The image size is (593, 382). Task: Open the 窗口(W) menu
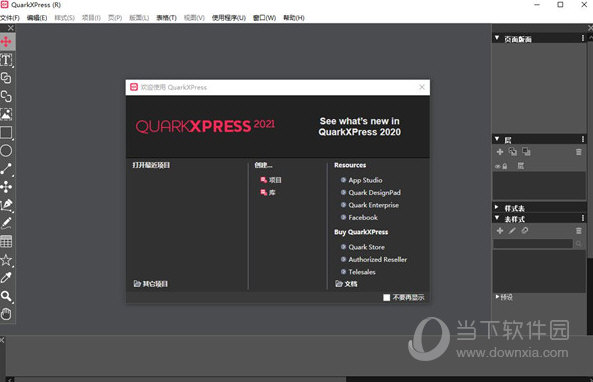(x=264, y=18)
